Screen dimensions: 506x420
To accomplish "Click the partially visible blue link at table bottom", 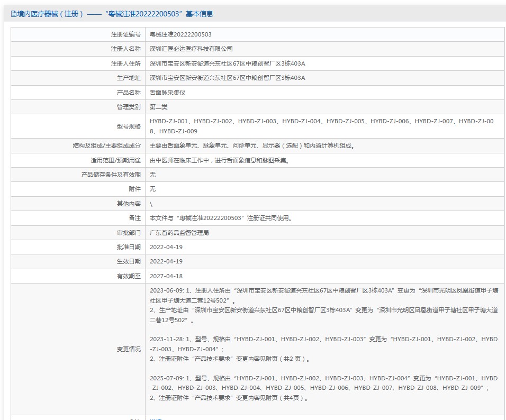I will point(156,418).
